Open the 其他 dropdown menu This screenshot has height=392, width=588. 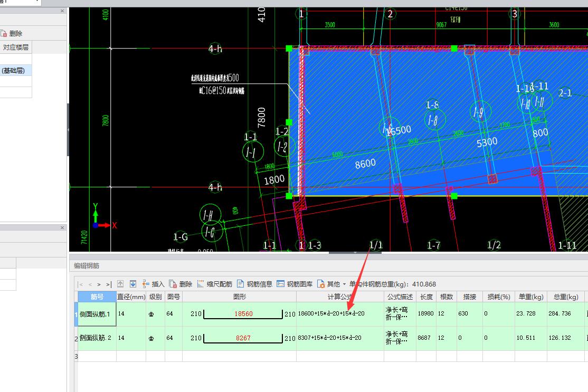click(x=331, y=284)
